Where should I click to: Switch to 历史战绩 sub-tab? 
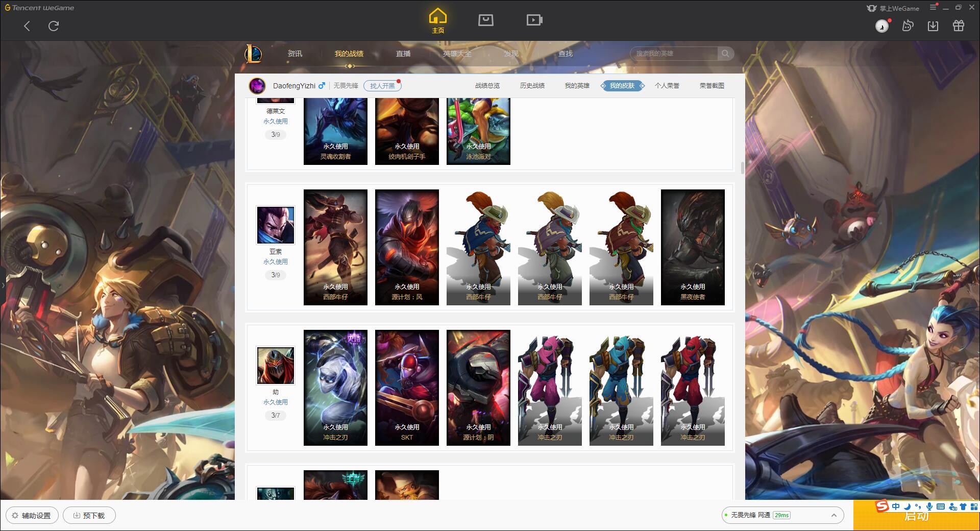point(532,86)
